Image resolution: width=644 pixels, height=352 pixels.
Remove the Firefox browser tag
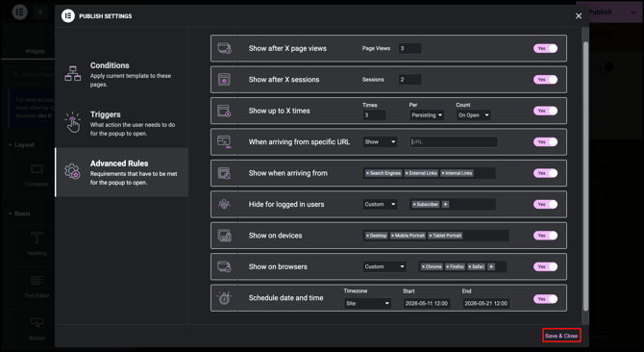[x=448, y=266]
